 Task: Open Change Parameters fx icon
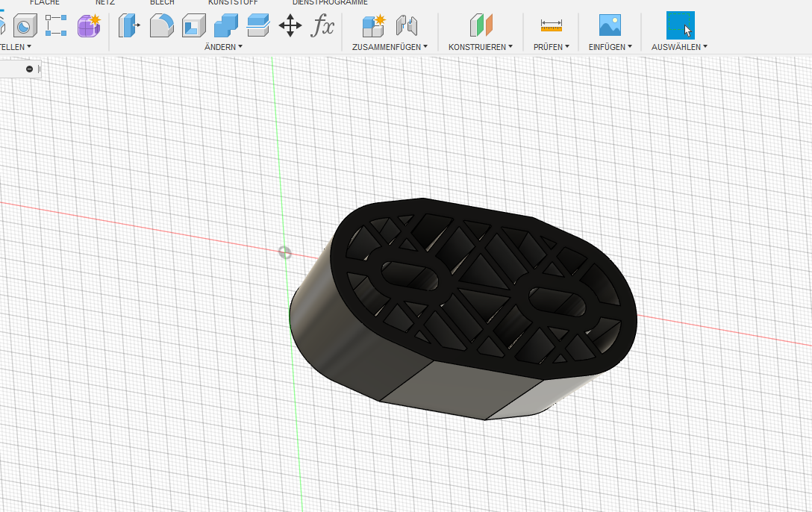(322, 26)
